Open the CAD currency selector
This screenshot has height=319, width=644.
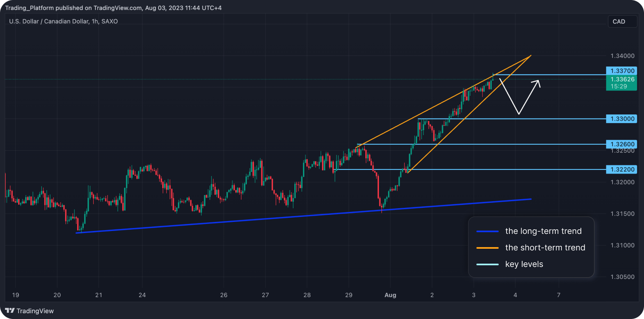[623, 21]
